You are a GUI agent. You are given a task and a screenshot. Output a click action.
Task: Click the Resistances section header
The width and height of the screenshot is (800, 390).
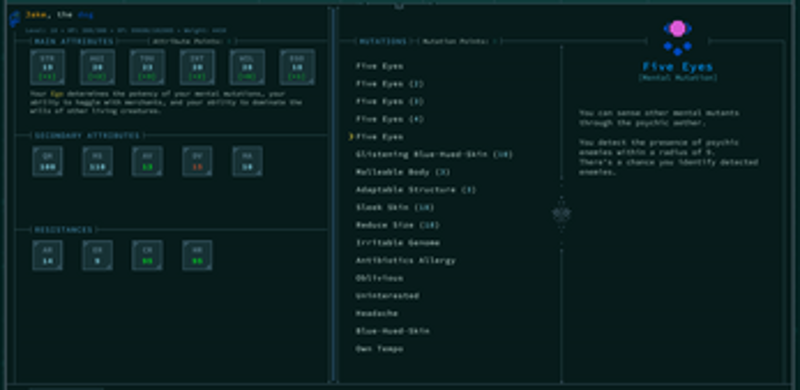pos(64,230)
